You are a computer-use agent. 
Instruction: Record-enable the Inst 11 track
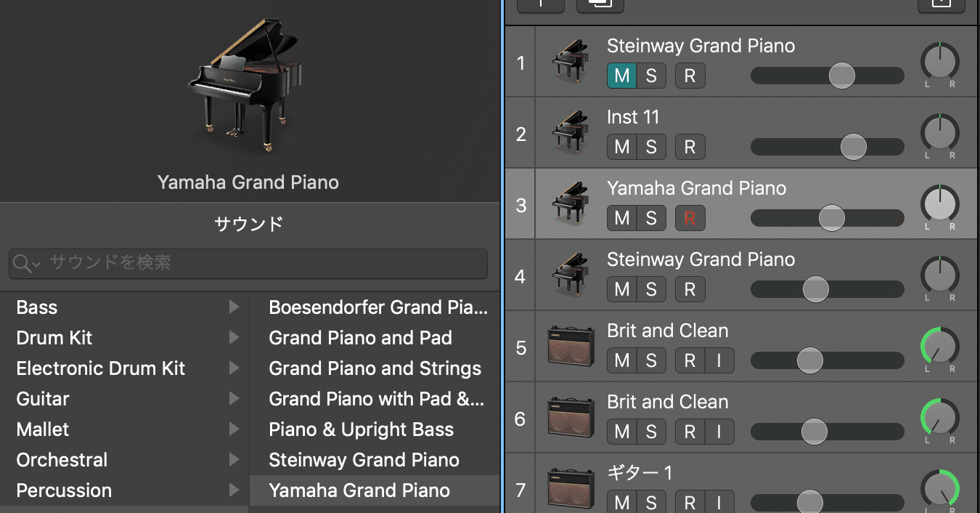pyautogui.click(x=690, y=147)
